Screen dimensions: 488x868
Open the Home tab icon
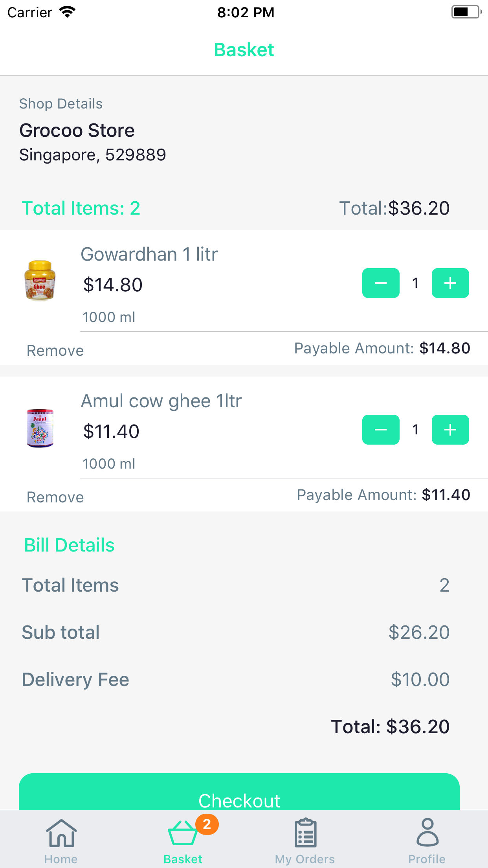click(61, 833)
